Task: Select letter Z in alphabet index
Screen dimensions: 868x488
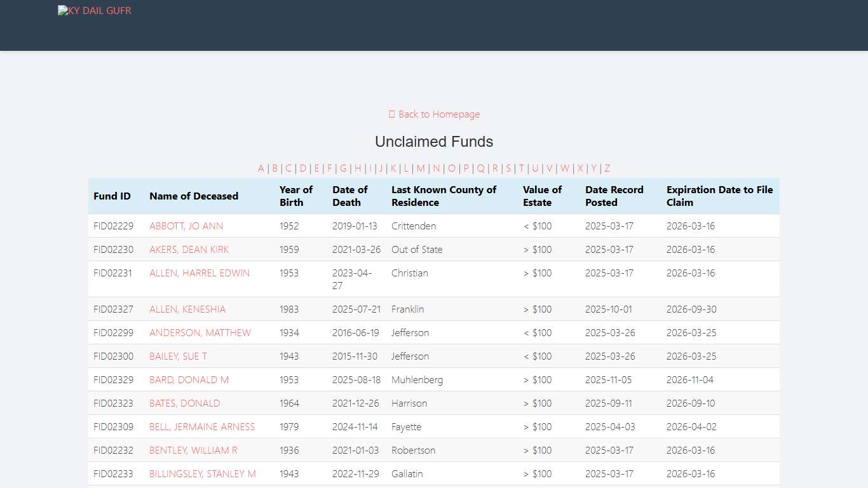Action: (x=607, y=168)
